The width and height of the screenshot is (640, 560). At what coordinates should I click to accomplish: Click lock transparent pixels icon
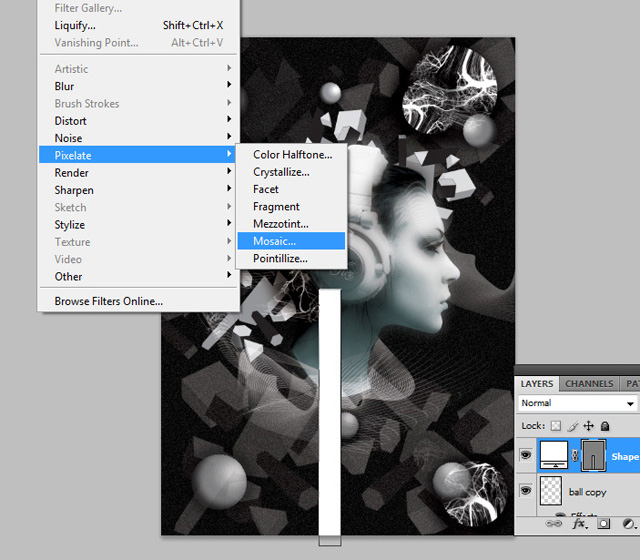(556, 426)
